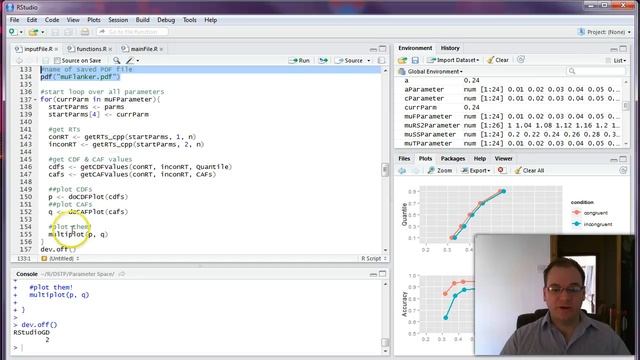Open the File menu
640x360 pixels.
[x=14, y=20]
